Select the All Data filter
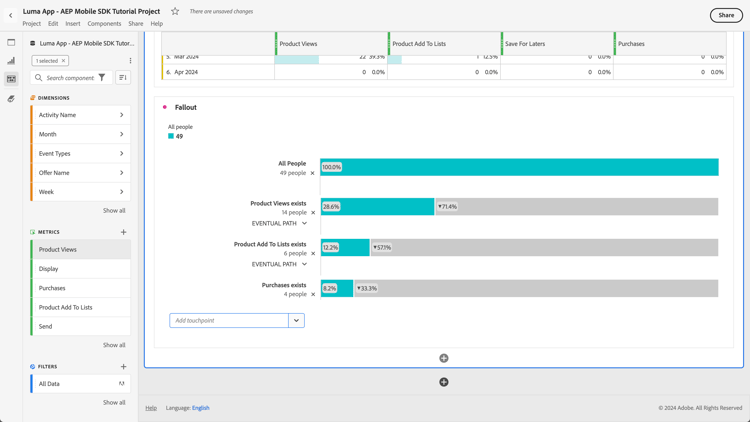This screenshot has height=422, width=750. tap(80, 384)
